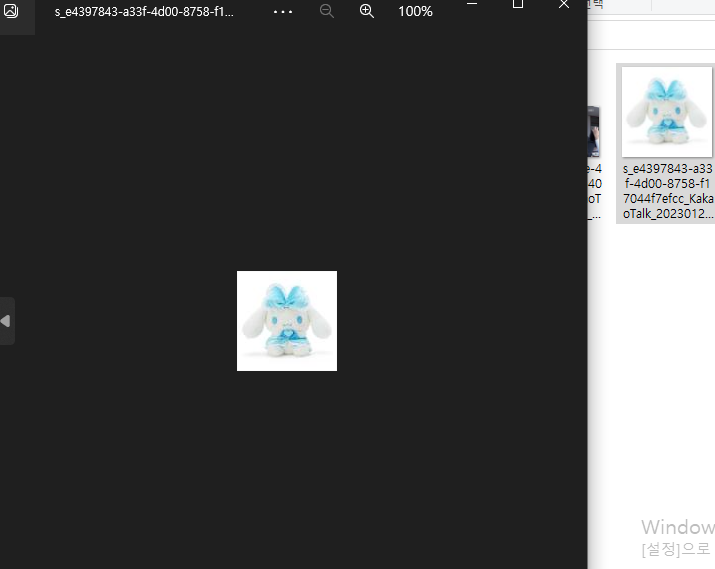Select the Cinnamoroll thumbnail in File Explorer

[x=667, y=112]
